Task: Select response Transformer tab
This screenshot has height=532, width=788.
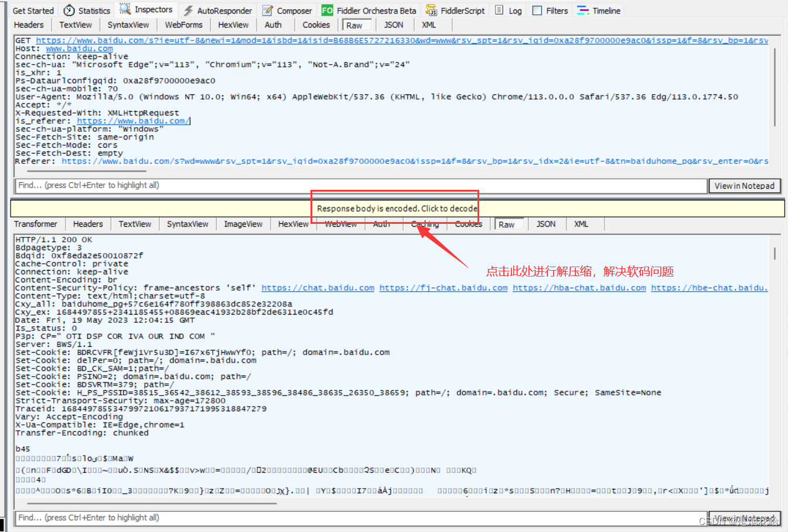Action: (x=36, y=224)
